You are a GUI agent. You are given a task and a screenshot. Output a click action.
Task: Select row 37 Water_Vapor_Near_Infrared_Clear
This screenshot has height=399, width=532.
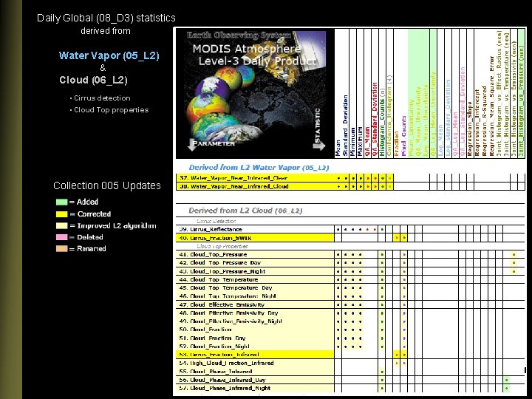point(350,178)
